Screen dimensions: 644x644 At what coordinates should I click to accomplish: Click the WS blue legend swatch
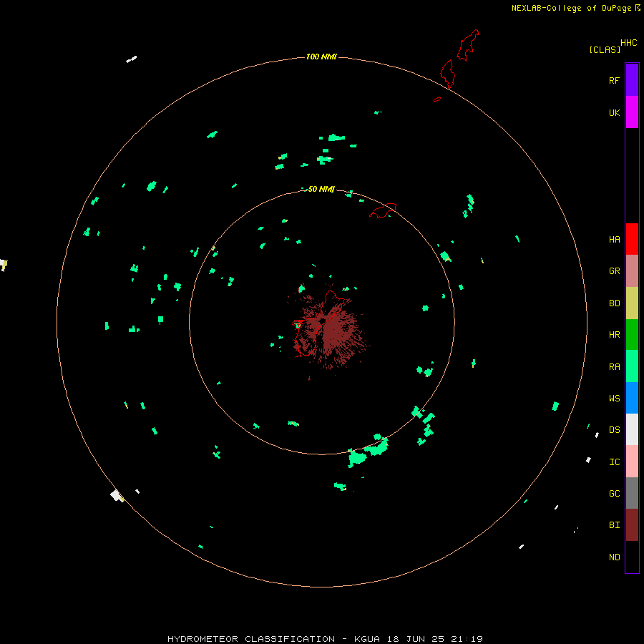click(x=632, y=398)
